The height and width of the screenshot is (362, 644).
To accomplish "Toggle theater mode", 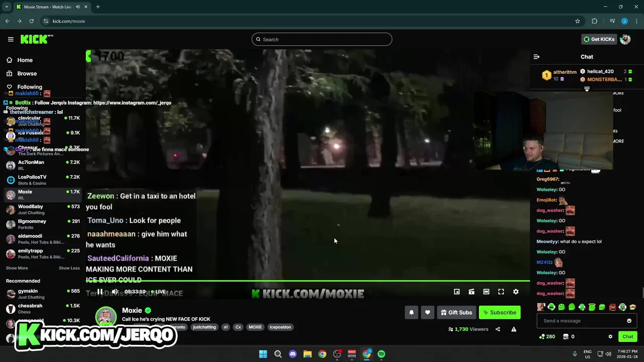I will click(x=486, y=292).
